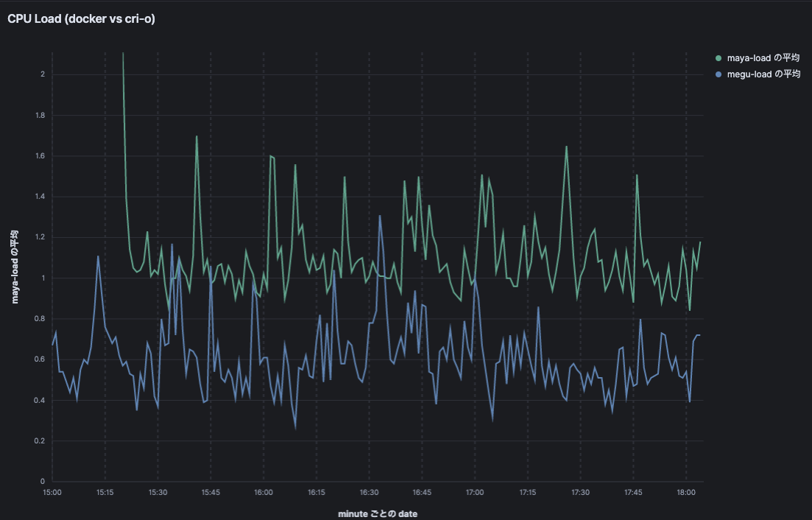
Task: Click the 18:00 x-axis tick label
Action: [686, 493]
